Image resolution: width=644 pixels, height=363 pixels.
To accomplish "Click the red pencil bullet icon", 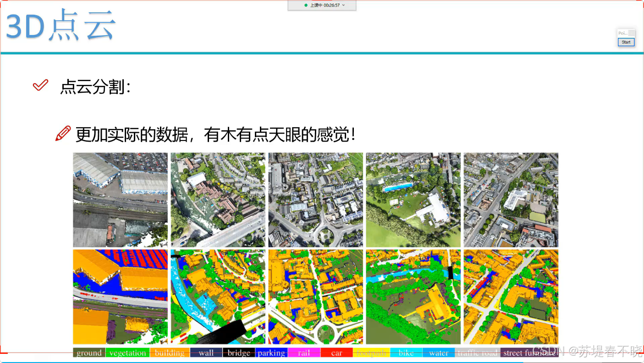I will click(x=63, y=133).
